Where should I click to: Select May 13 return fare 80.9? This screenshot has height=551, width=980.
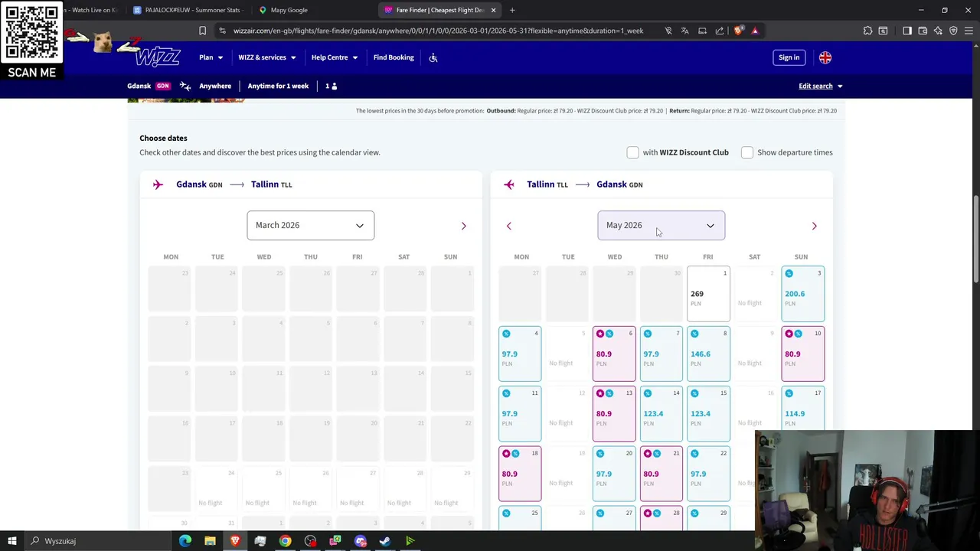coord(614,414)
